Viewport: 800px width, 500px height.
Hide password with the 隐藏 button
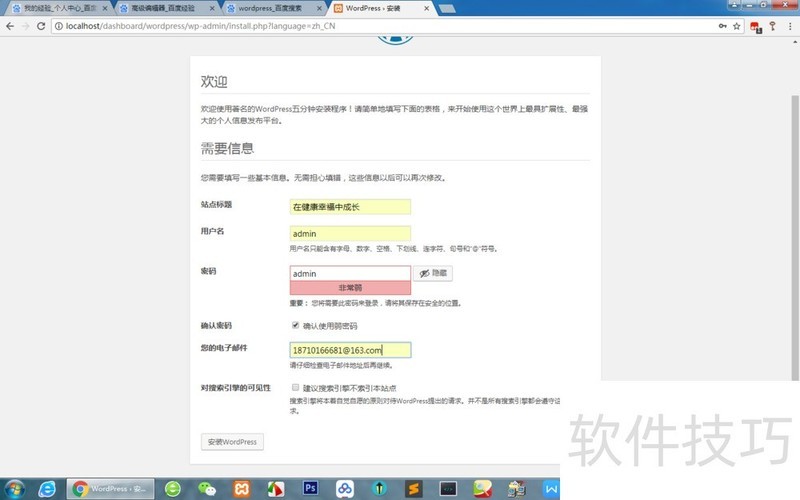tap(433, 273)
